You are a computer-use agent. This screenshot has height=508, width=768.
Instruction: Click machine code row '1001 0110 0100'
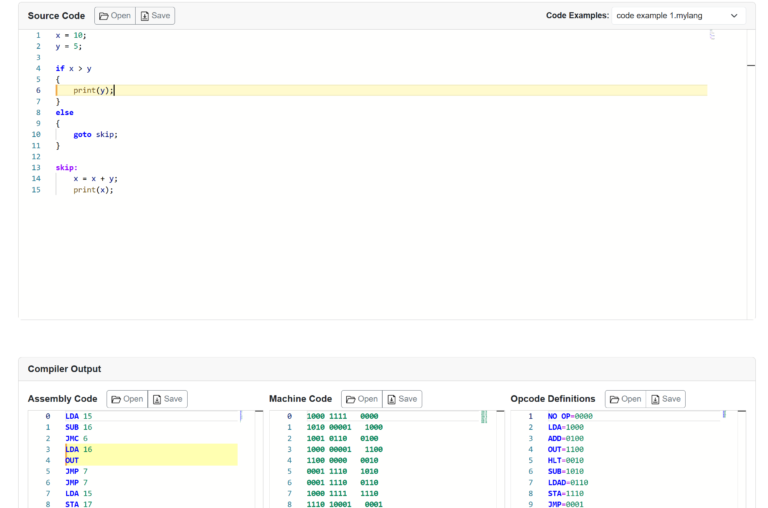pos(342,438)
